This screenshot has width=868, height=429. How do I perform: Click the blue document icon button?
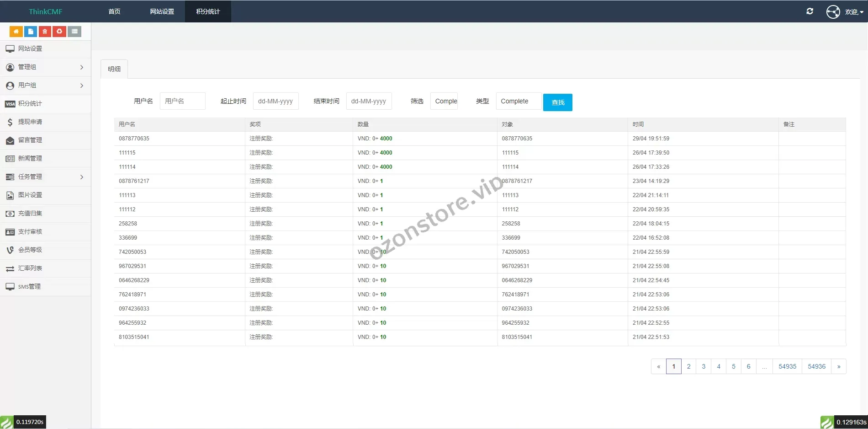click(31, 32)
